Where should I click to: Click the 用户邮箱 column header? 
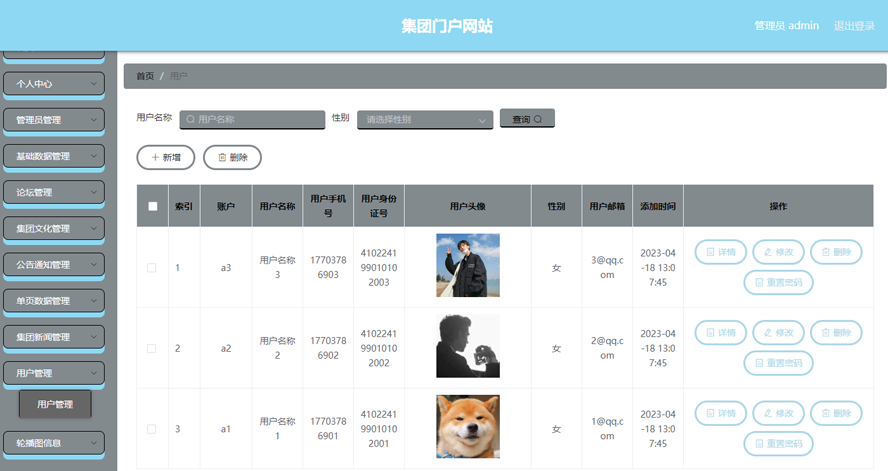pyautogui.click(x=607, y=206)
